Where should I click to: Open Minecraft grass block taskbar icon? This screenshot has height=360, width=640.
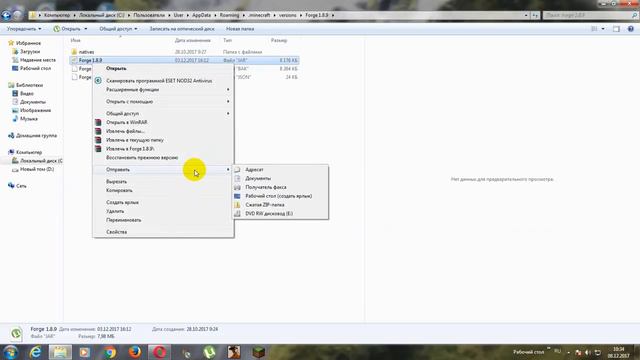[259, 352]
